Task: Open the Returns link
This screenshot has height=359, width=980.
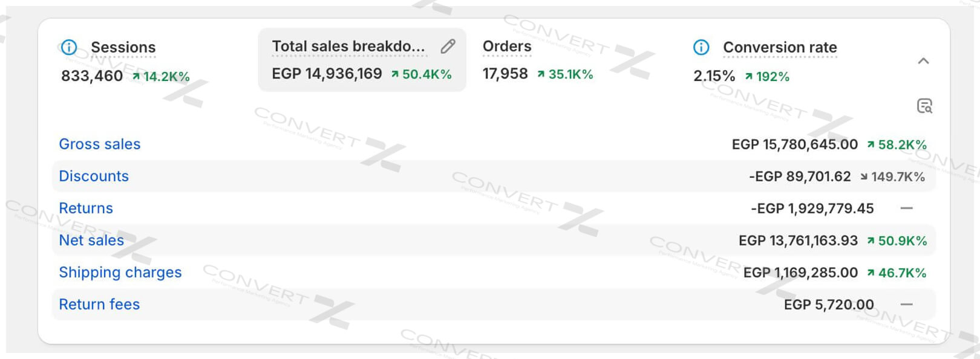Action: coord(86,208)
